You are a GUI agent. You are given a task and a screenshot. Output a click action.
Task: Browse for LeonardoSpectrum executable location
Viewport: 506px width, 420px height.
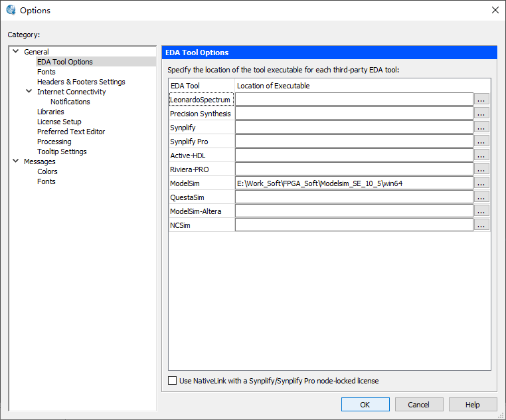(481, 100)
